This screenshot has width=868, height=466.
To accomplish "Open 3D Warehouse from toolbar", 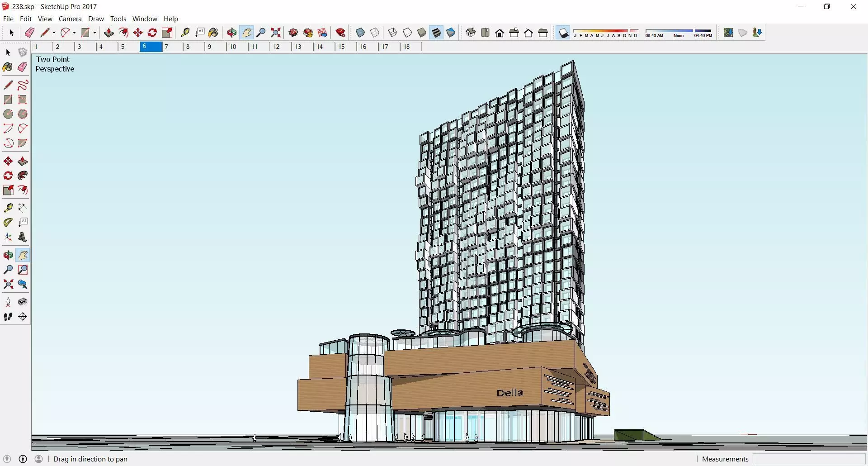I will (x=293, y=33).
